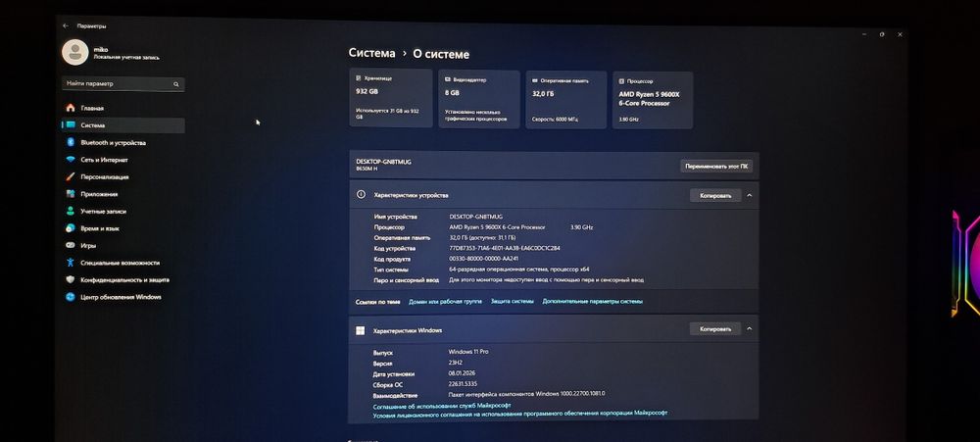
Task: Open the Процессор AMD Ryzen 5 9600X card
Action: 653,100
